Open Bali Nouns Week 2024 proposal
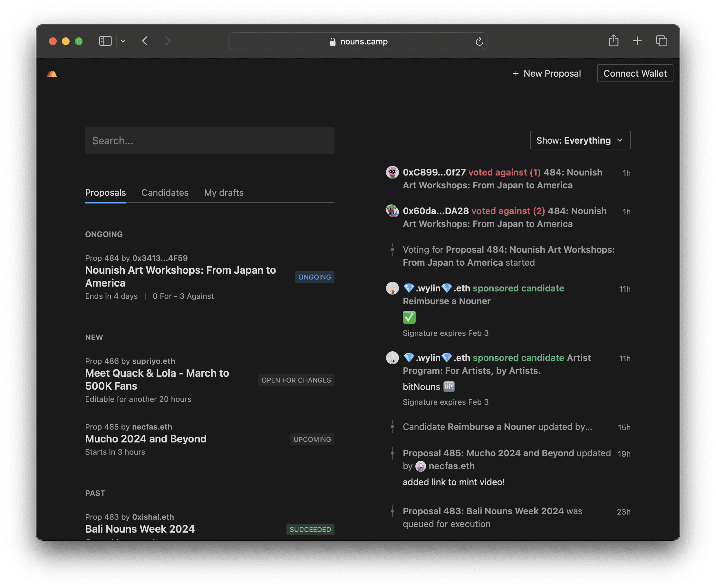This screenshot has width=716, height=588. [x=140, y=529]
